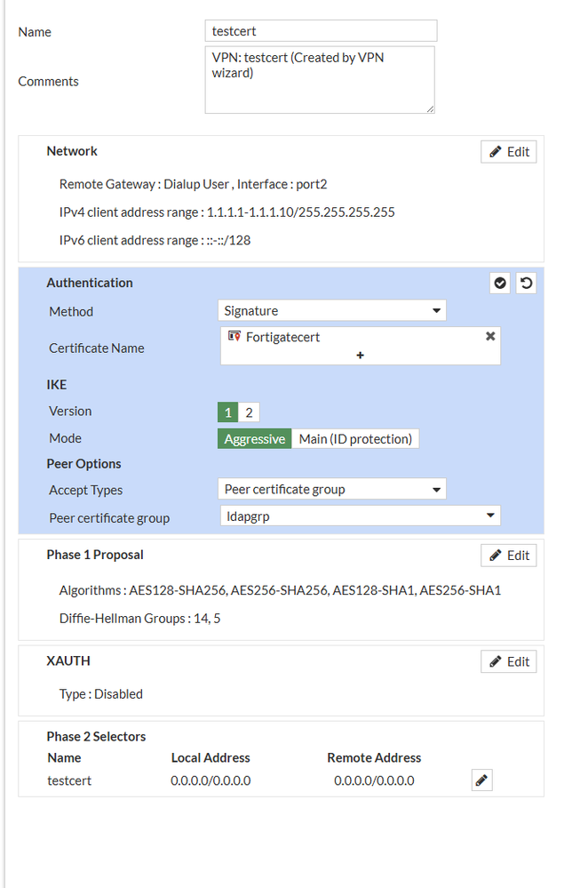Open Peer certificate group ldapgrp dropdown

pos(360,516)
